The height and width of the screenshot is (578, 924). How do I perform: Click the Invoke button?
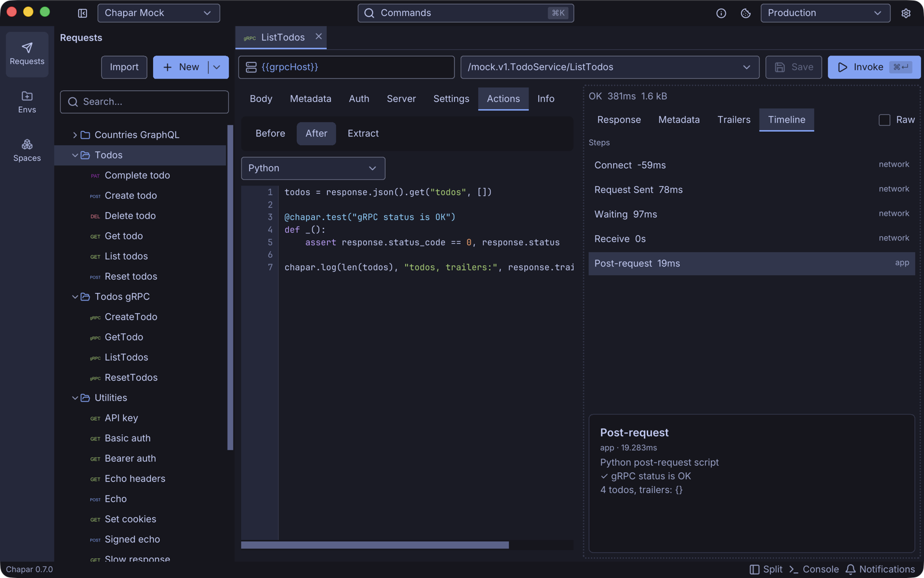(x=874, y=67)
